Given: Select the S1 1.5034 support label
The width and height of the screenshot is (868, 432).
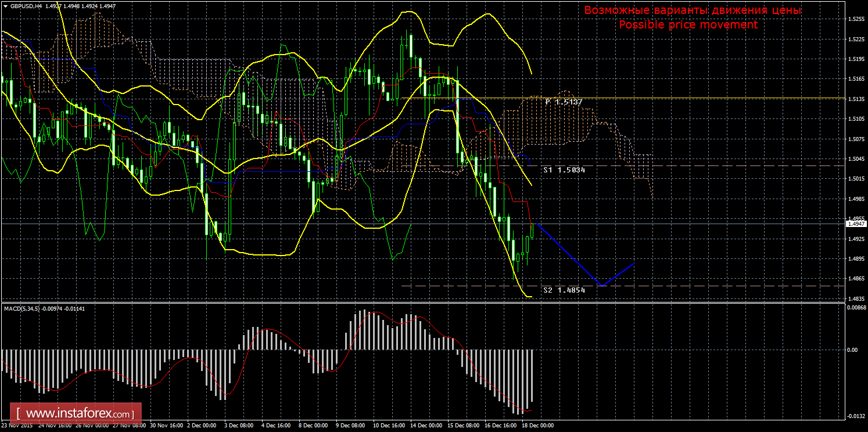Looking at the screenshot, I should pos(564,170).
